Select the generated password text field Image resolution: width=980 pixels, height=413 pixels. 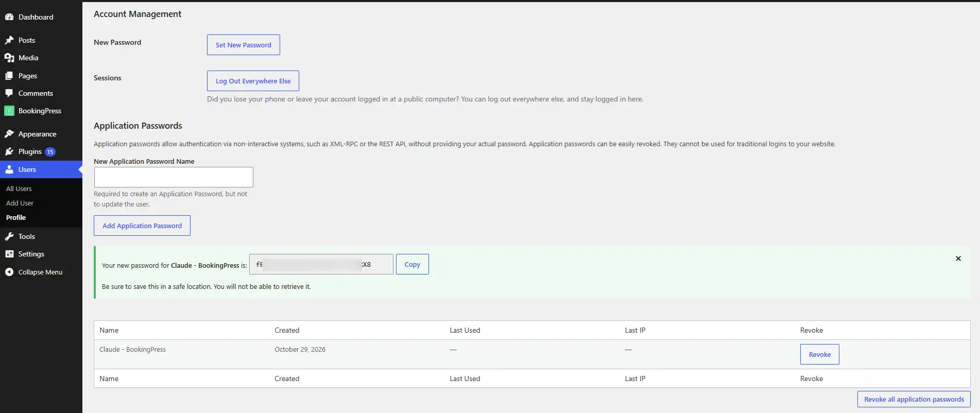click(321, 264)
